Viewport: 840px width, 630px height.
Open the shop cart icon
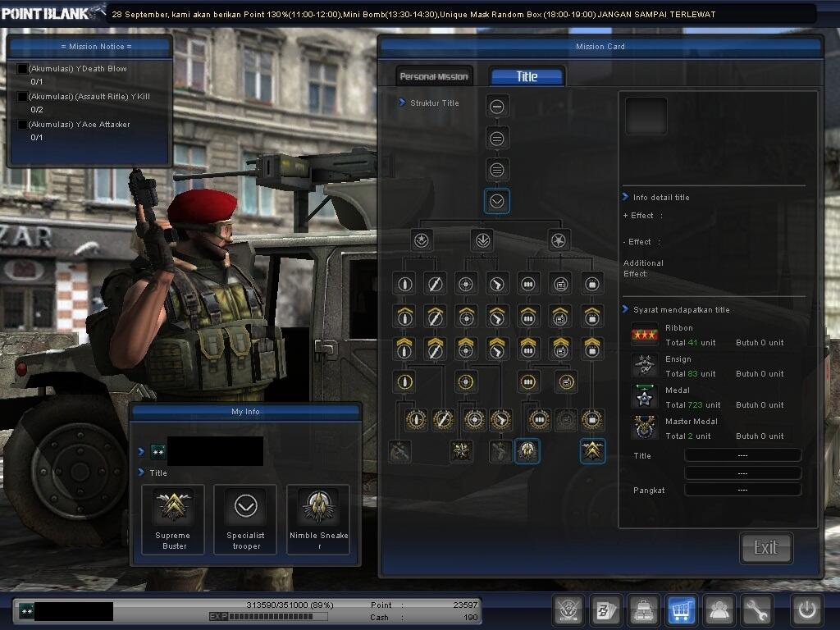(x=681, y=609)
